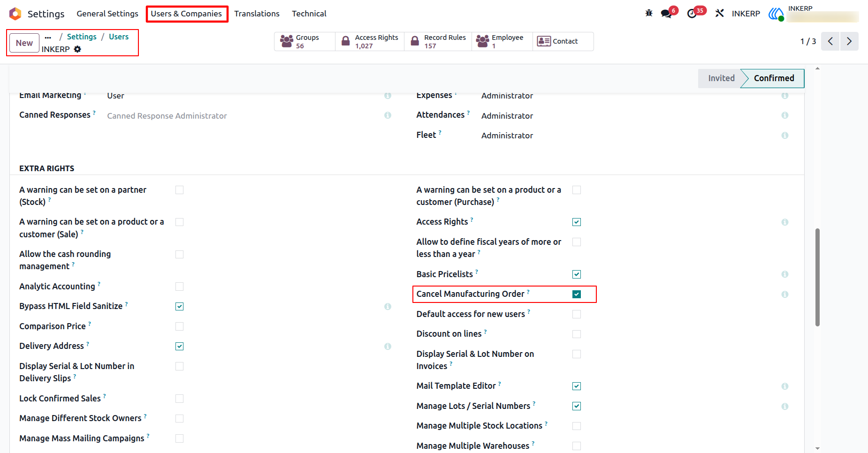Click info icon for Basic Pricelists
The height and width of the screenshot is (453, 868).
pyautogui.click(x=785, y=274)
